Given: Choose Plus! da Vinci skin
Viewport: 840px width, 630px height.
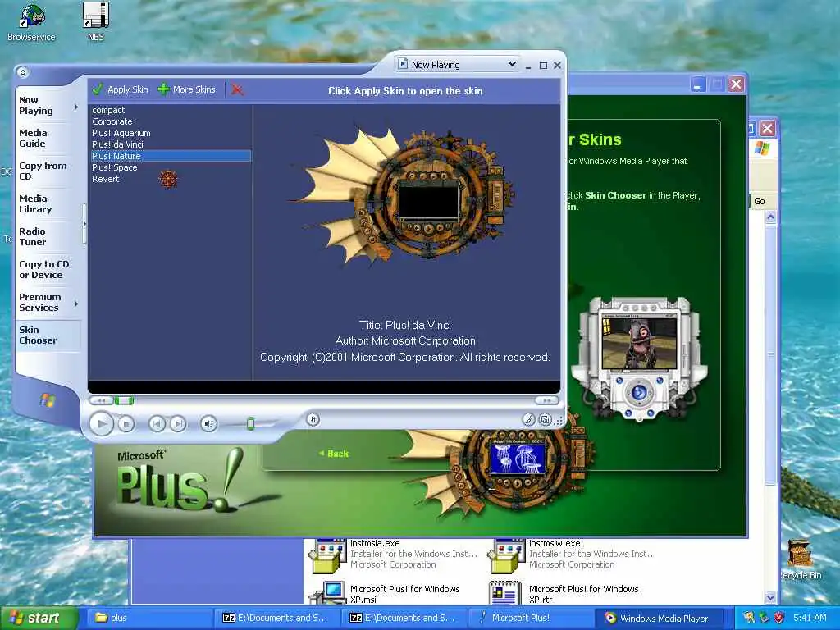Looking at the screenshot, I should (x=117, y=144).
